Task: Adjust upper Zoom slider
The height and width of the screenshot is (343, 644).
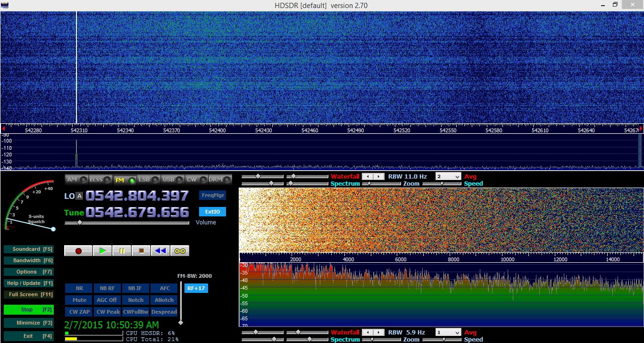Action: point(381,183)
